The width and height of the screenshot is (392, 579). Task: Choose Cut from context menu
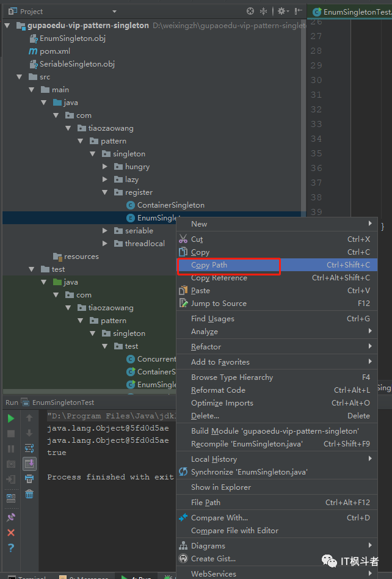coord(277,239)
